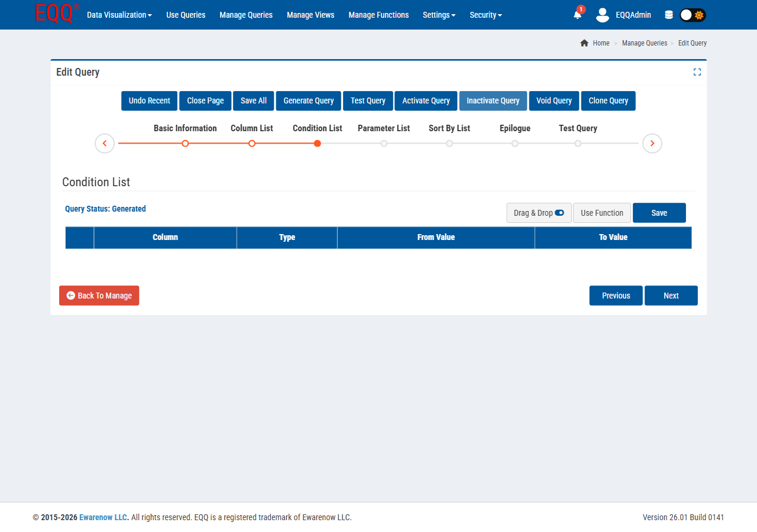
Task: Select Manage Queries in the navbar
Action: pos(246,15)
